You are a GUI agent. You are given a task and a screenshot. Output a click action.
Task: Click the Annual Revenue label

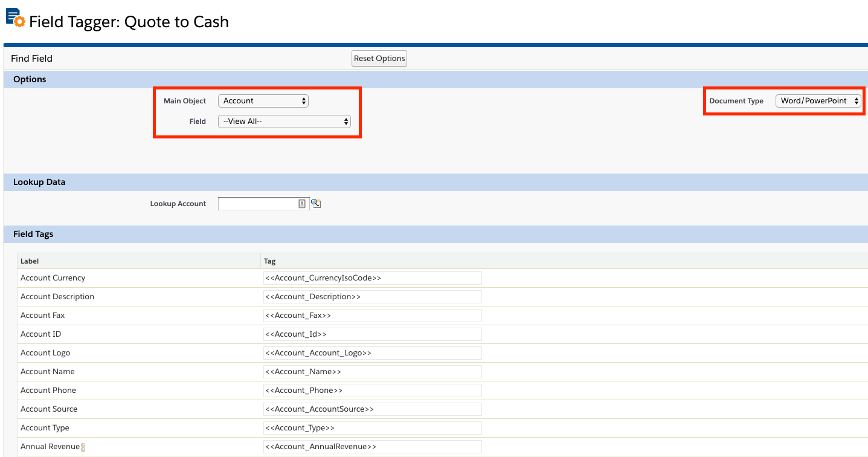pos(50,447)
